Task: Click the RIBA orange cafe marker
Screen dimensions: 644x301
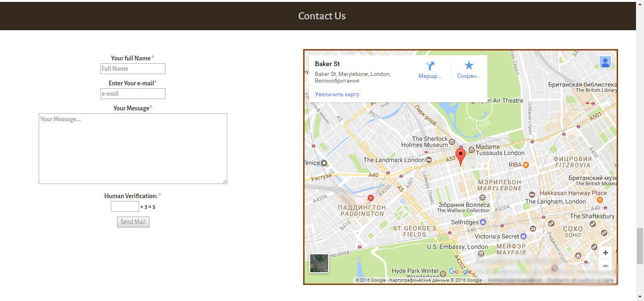Action: click(526, 165)
